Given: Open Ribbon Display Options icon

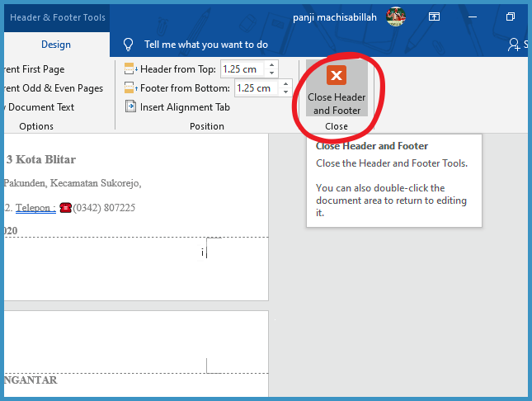Looking at the screenshot, I should [434, 17].
